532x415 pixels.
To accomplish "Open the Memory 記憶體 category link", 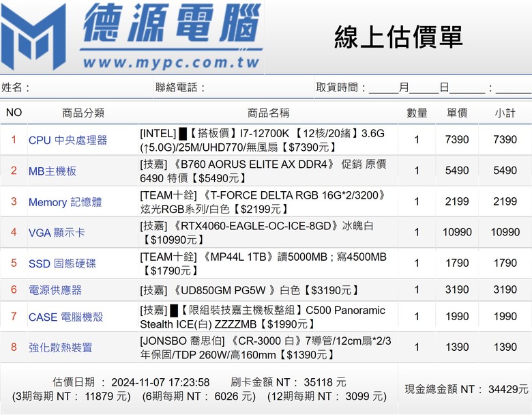I will pos(65,202).
